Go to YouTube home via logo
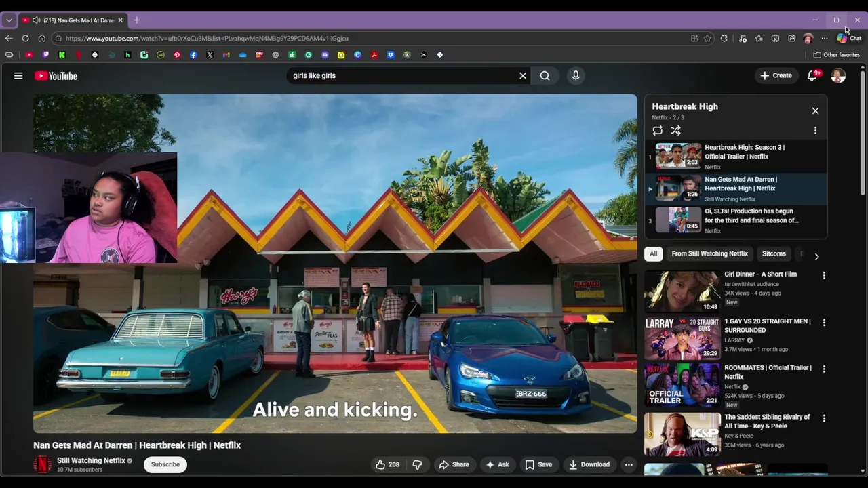This screenshot has width=868, height=488. 56,76
